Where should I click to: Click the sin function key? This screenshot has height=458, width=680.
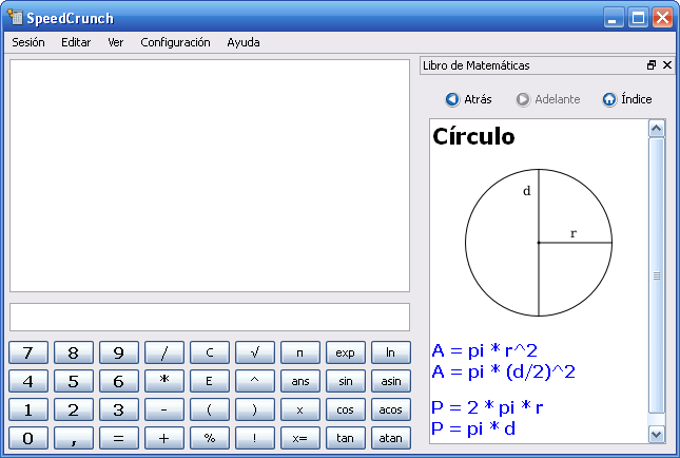click(x=345, y=381)
